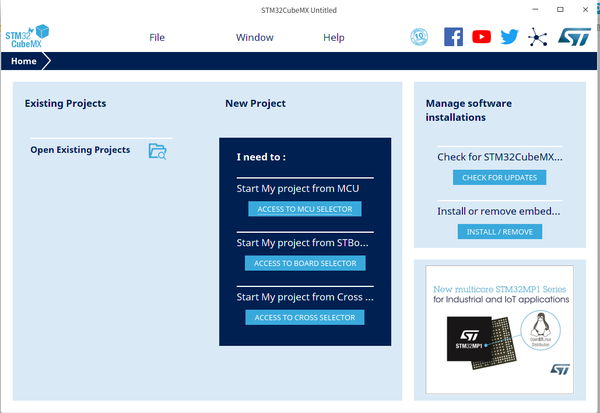Close the STM32CubeMX window
The height and width of the screenshot is (413, 600).
pyautogui.click(x=585, y=10)
